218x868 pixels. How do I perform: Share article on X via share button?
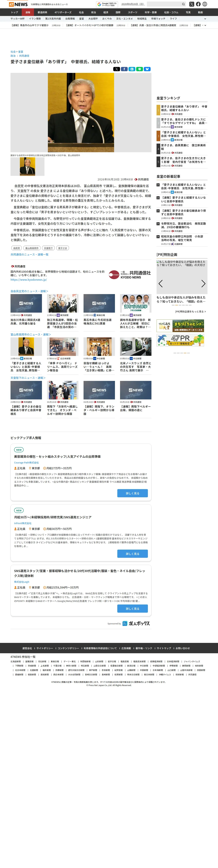coord(117,69)
